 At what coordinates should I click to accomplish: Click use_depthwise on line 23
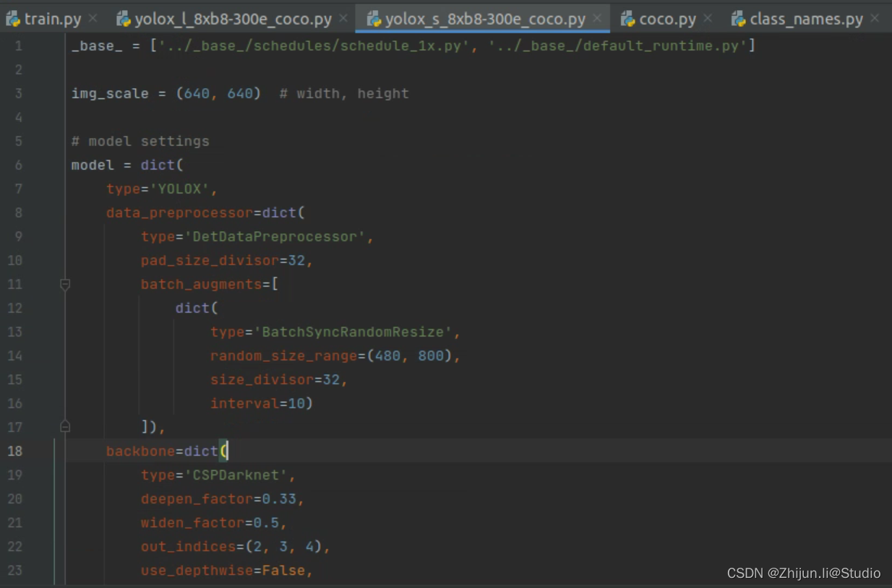pos(197,571)
